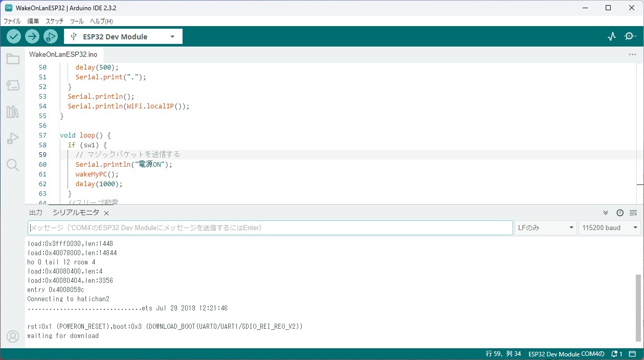Click the void loop() line of code
This screenshot has width=644, height=360.
[x=85, y=136]
